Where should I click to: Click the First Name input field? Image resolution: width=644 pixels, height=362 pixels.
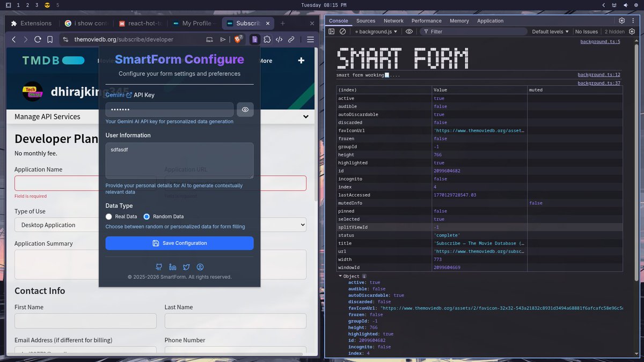(x=85, y=321)
